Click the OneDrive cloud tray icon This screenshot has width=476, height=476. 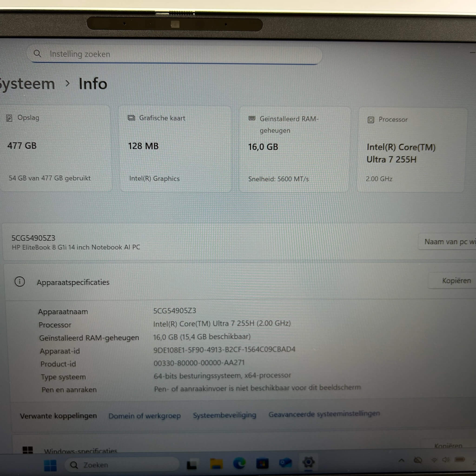418,460
